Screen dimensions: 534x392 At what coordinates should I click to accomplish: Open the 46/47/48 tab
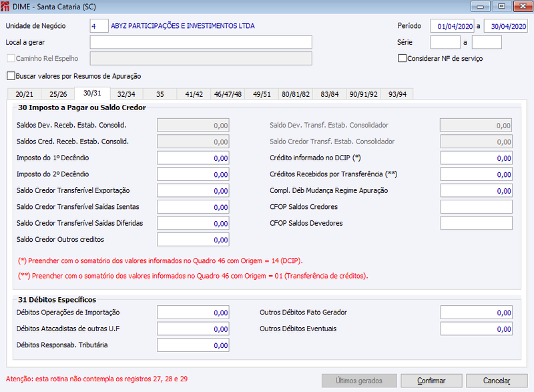pos(228,94)
